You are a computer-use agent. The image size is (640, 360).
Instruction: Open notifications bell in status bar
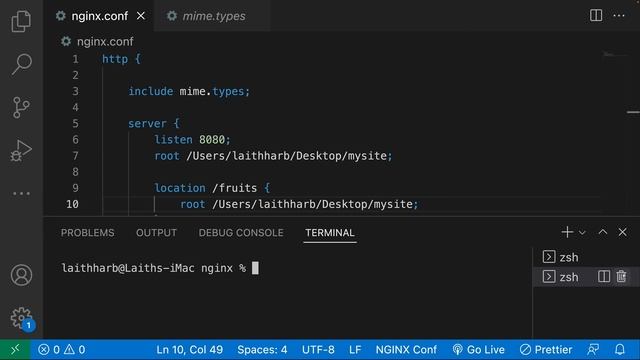point(620,350)
